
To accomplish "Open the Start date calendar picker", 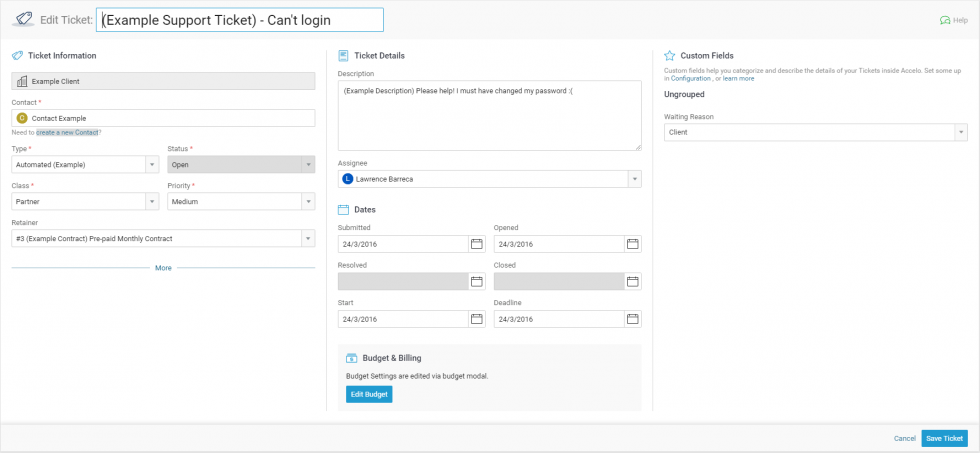I will point(477,319).
